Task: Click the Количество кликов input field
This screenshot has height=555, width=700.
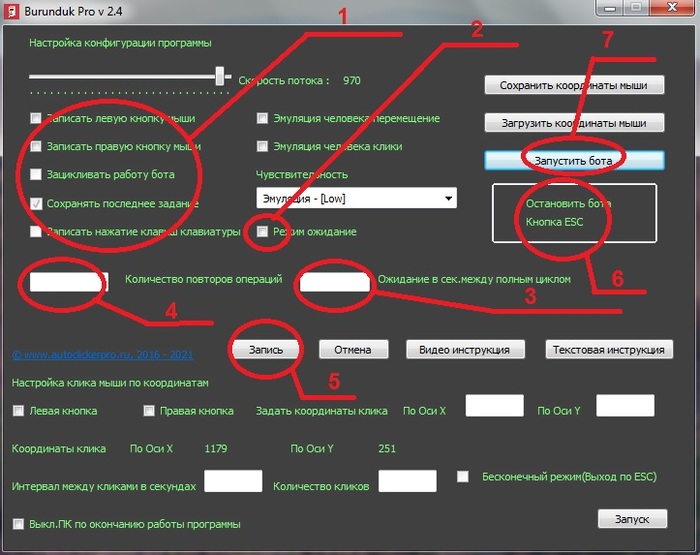Action: (407, 481)
